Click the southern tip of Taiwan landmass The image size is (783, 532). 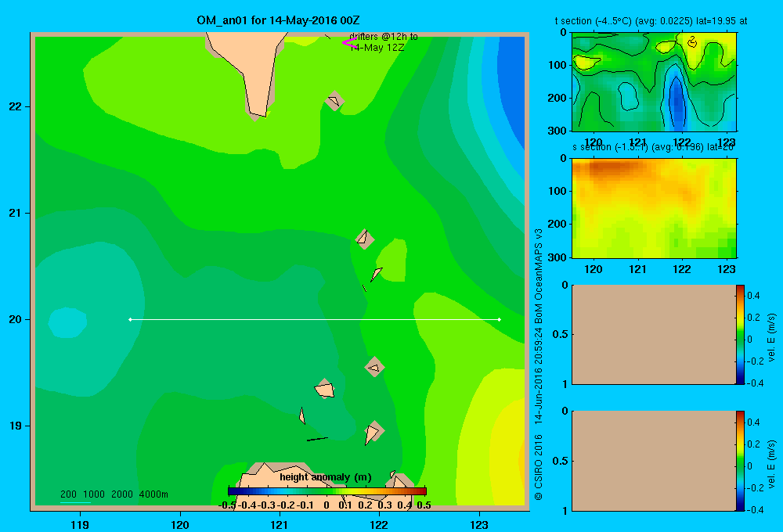[258, 113]
